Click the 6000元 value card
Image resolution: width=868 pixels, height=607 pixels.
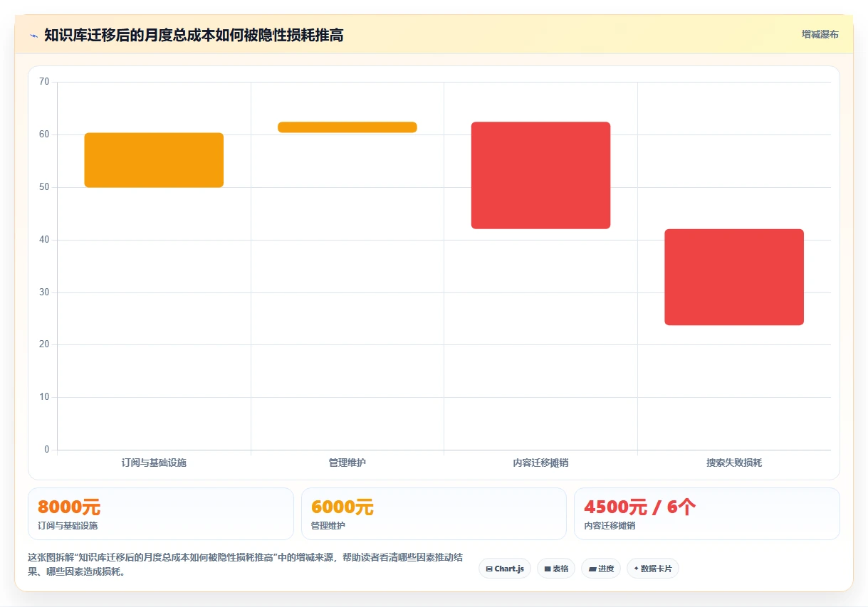[x=434, y=514]
